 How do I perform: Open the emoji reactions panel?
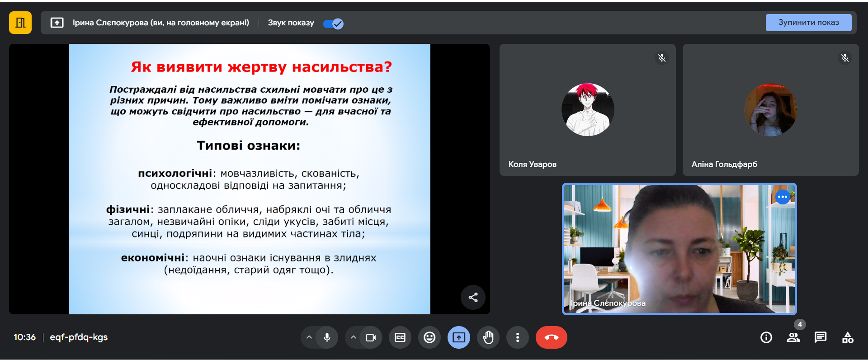pos(429,337)
